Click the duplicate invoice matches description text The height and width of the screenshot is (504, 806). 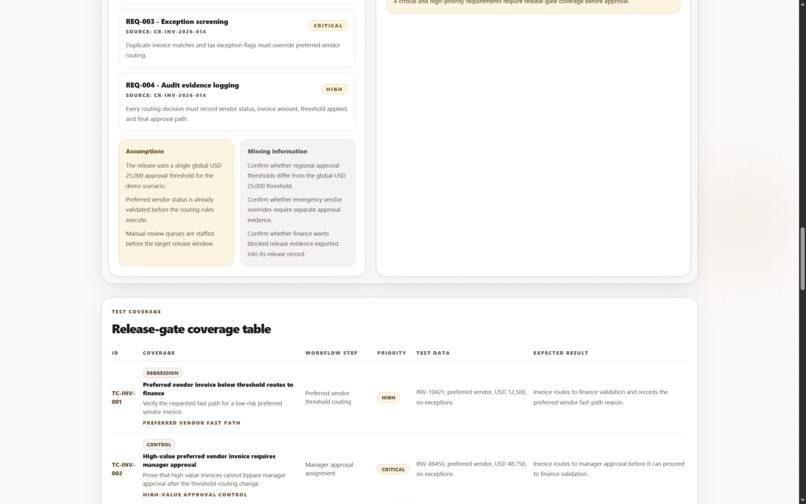233,50
